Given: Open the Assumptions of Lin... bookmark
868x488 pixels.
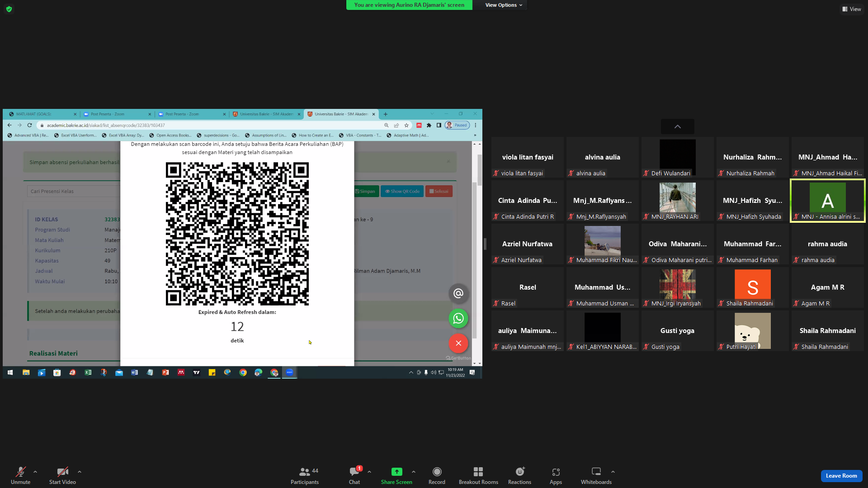Looking at the screenshot, I should point(266,135).
